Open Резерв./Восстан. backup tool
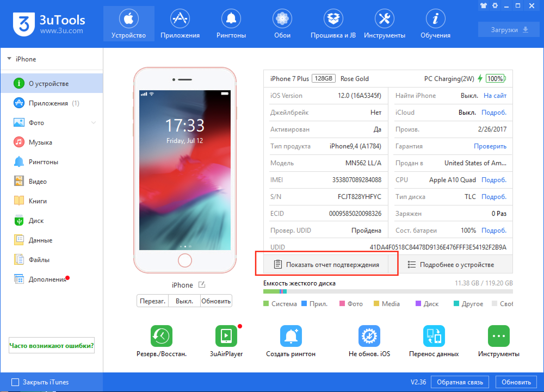 [162, 338]
